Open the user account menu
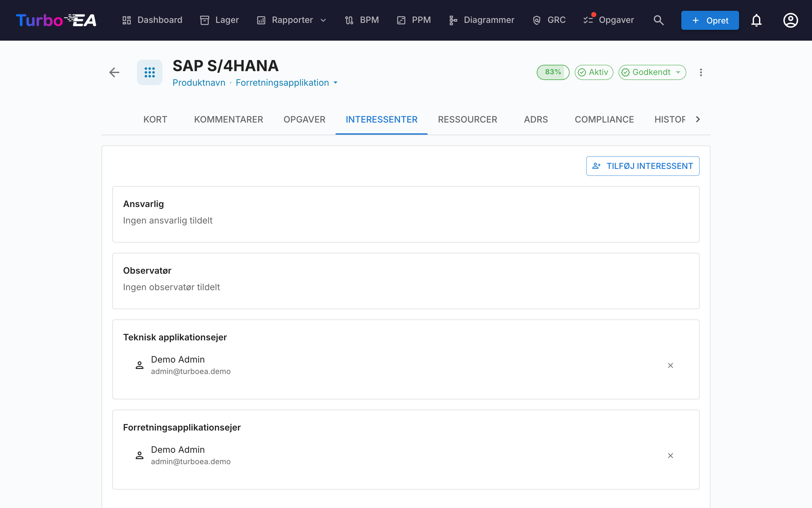The image size is (812, 508). coord(790,20)
